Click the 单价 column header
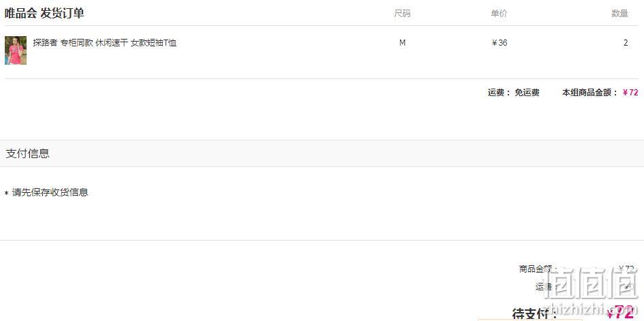This screenshot has height=321, width=644. click(499, 14)
